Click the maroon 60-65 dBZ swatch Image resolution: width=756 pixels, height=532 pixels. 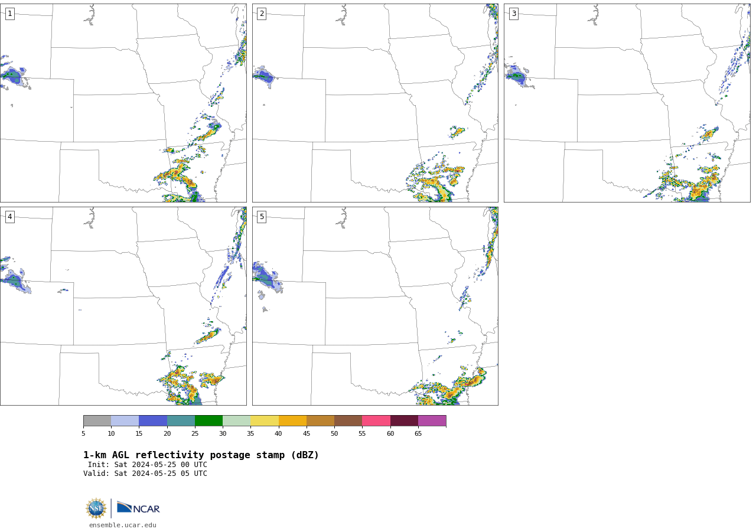point(404,421)
